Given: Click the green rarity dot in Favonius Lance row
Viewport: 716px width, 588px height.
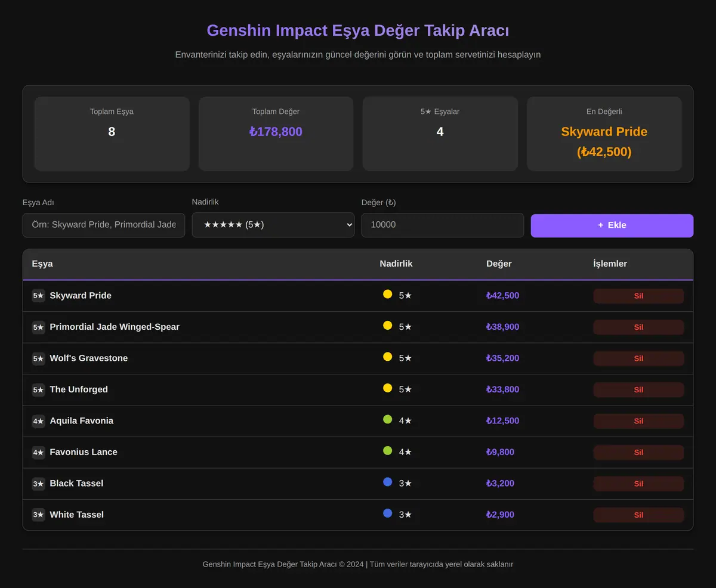Looking at the screenshot, I should coord(387,450).
